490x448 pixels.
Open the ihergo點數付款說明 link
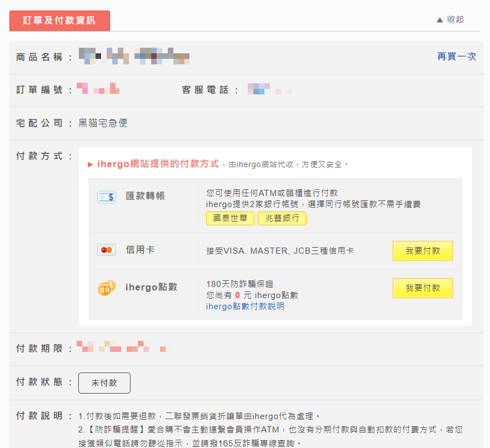point(245,306)
